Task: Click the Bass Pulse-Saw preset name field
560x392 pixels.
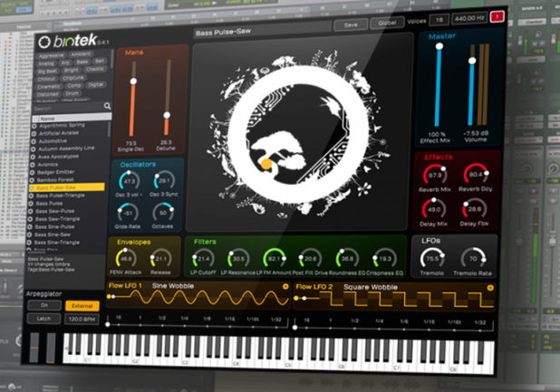Action: coord(263,30)
